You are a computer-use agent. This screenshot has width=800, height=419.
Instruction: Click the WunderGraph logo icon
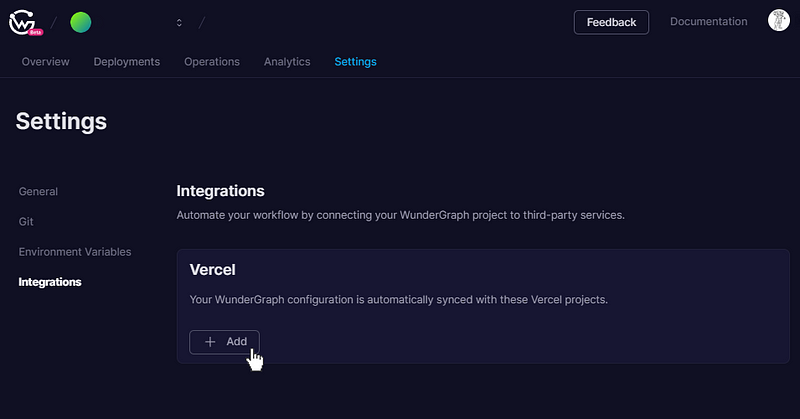point(22,22)
